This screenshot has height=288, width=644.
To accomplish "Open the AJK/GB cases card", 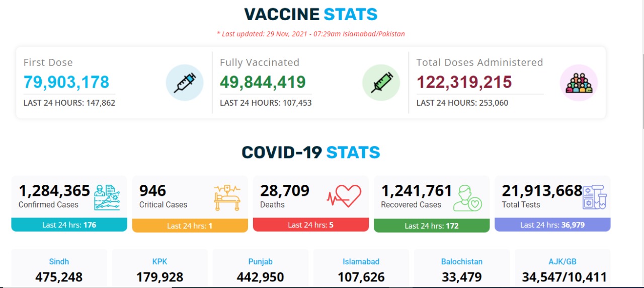I will click(562, 268).
